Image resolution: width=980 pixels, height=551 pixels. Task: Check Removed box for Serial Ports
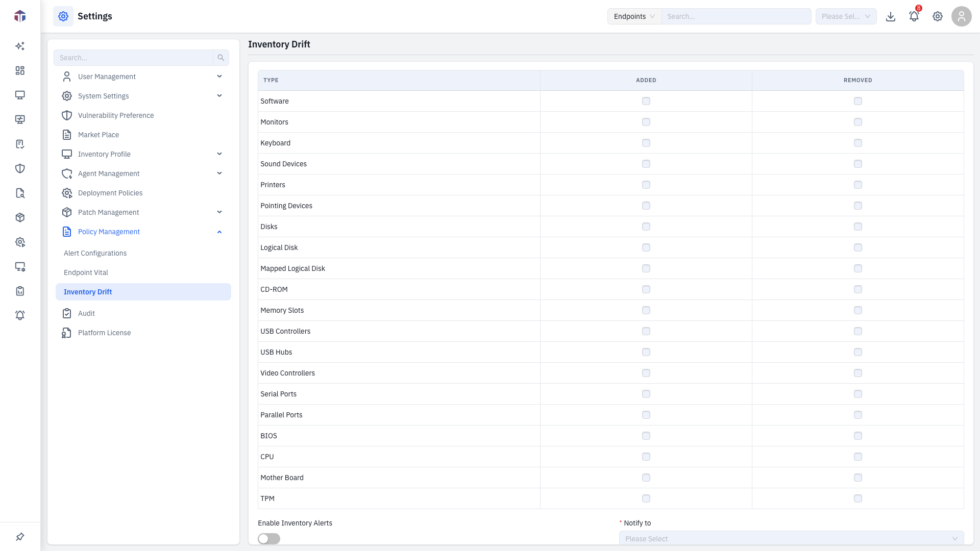tap(858, 394)
